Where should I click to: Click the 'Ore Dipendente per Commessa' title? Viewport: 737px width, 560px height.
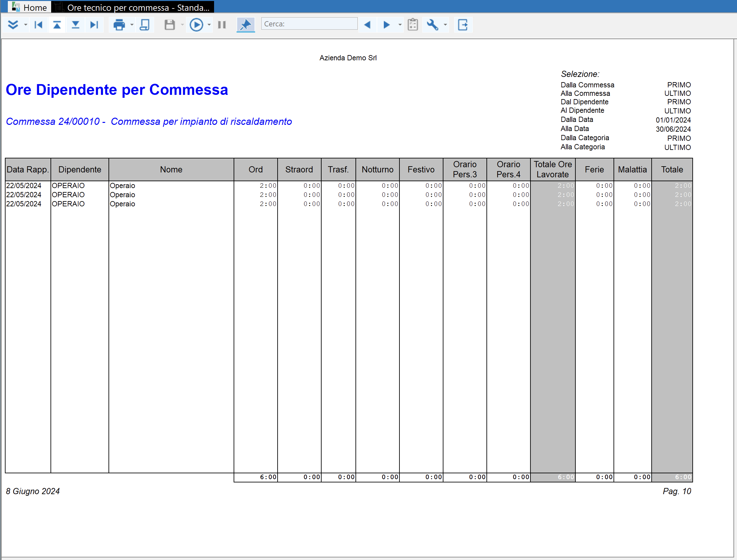[x=117, y=90]
